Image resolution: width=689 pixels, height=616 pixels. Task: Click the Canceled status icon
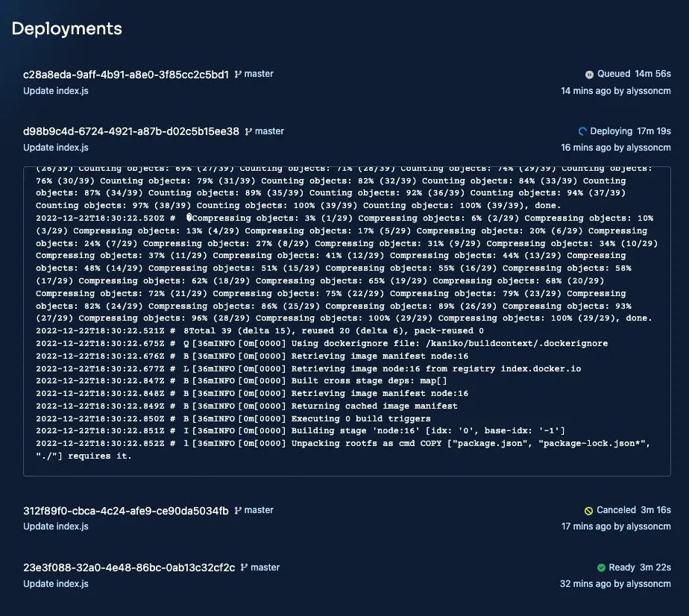click(588, 511)
